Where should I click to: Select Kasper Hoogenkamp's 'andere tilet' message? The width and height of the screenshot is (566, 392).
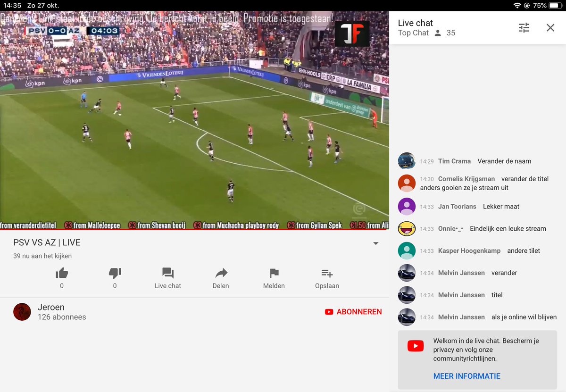pos(524,250)
